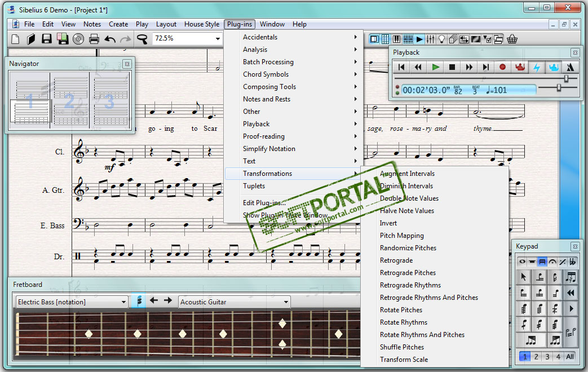Screen dimensions: 588x372
Task: Expand the Batch Processing submenu
Action: [x=294, y=62]
